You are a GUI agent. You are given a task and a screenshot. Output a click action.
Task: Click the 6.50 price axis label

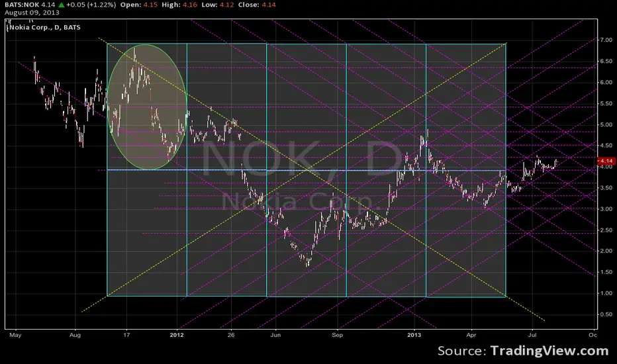point(606,61)
